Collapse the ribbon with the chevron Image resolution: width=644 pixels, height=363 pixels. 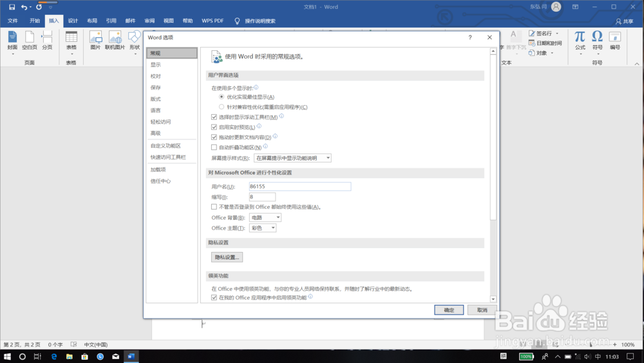tap(637, 64)
